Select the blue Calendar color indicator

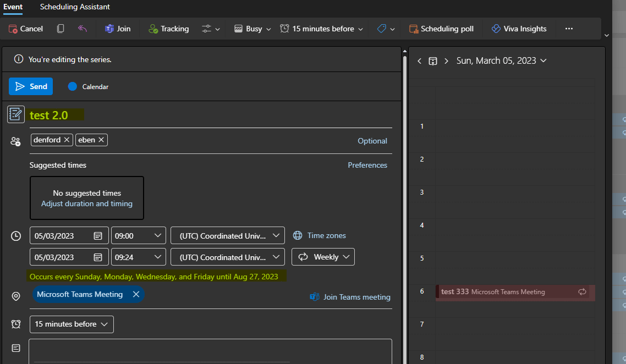pyautogui.click(x=72, y=87)
